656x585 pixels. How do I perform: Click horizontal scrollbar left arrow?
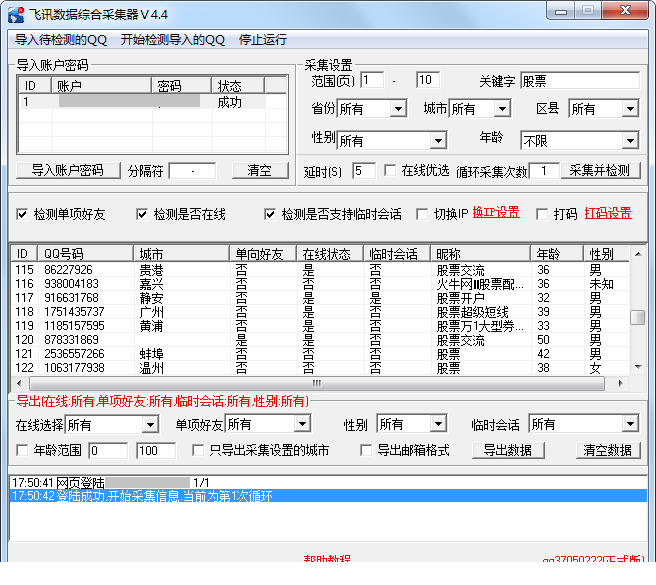click(19, 383)
